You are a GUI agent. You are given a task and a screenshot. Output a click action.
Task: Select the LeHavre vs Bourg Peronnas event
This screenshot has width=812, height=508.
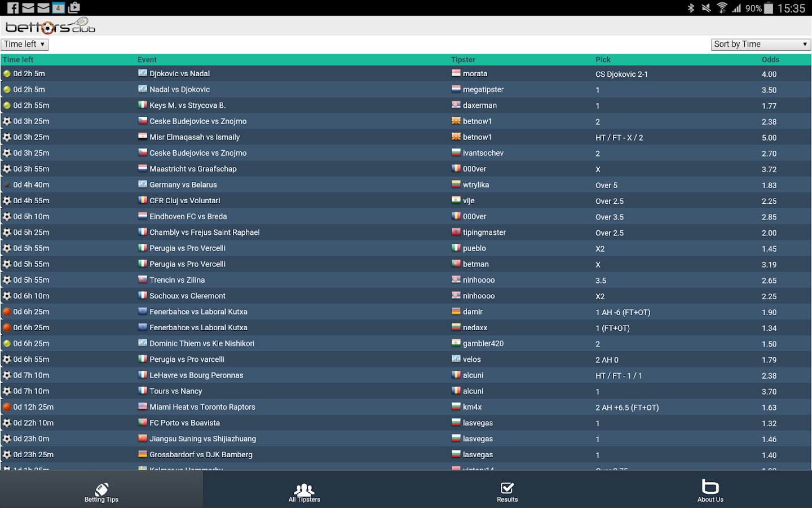(196, 375)
